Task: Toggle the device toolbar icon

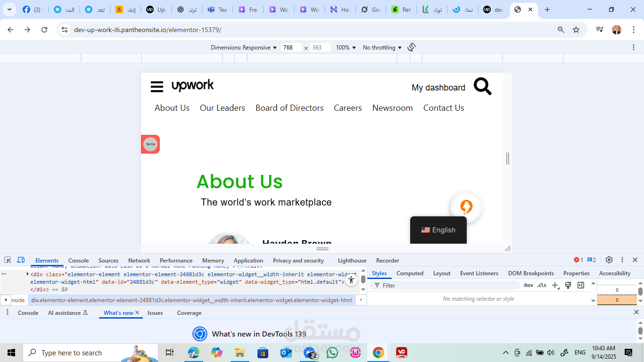Action: (x=21, y=260)
